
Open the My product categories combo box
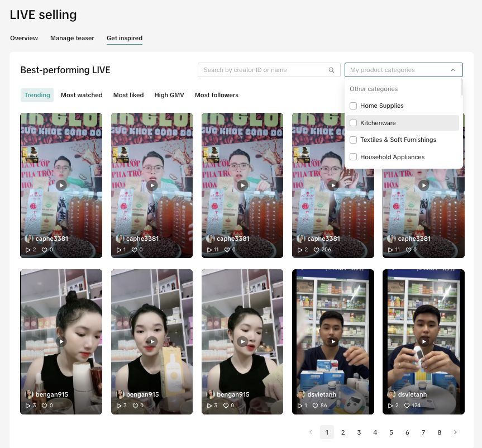(404, 70)
